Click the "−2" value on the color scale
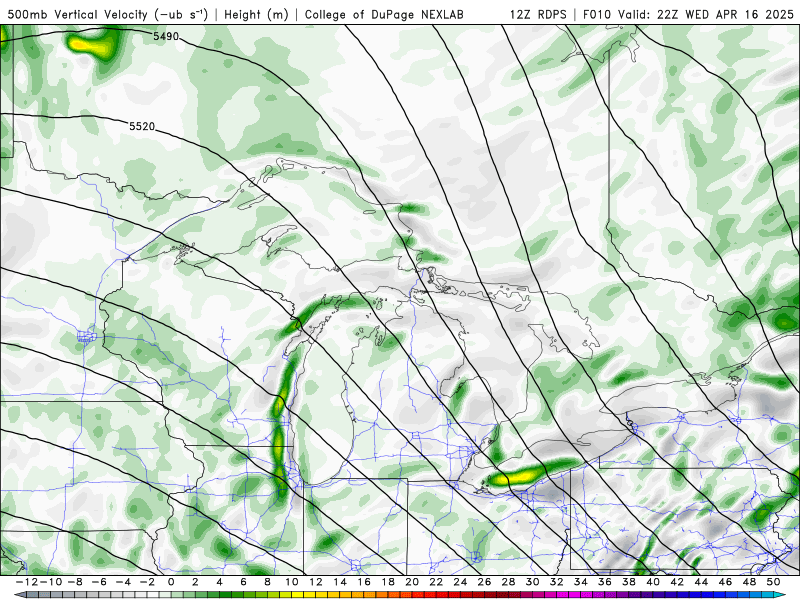 [x=147, y=582]
